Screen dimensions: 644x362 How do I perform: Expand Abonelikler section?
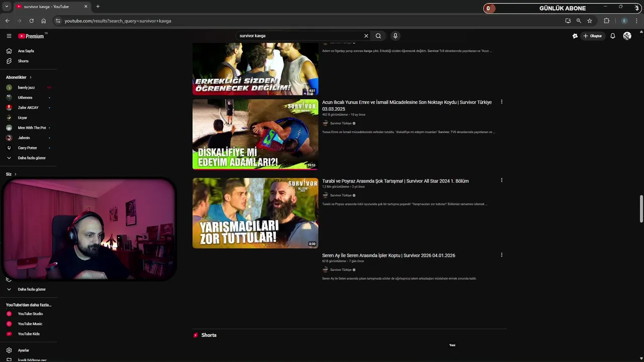coord(19,77)
